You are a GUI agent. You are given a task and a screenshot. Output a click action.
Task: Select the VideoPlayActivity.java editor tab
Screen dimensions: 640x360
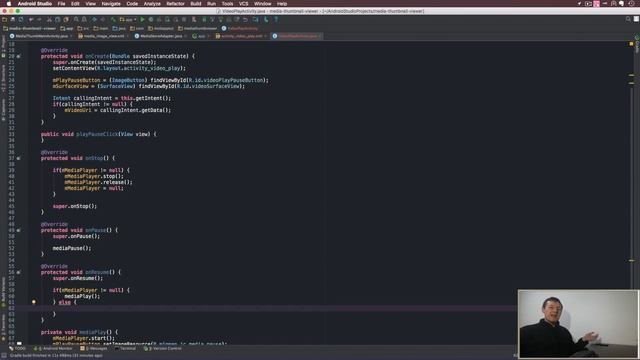(x=297, y=36)
